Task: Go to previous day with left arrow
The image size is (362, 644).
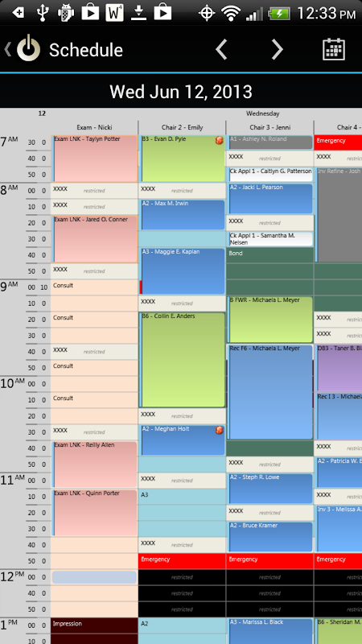Action: (221, 49)
